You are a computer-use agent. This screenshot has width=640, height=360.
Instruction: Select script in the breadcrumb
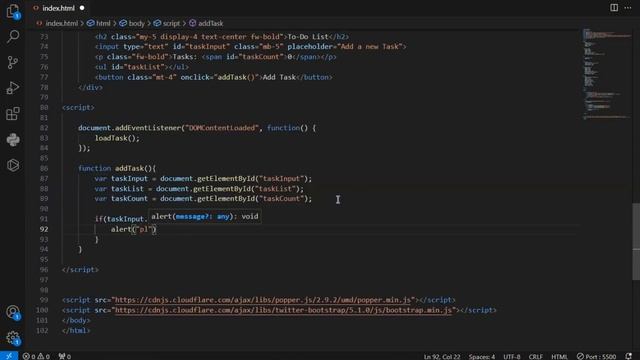click(x=167, y=23)
